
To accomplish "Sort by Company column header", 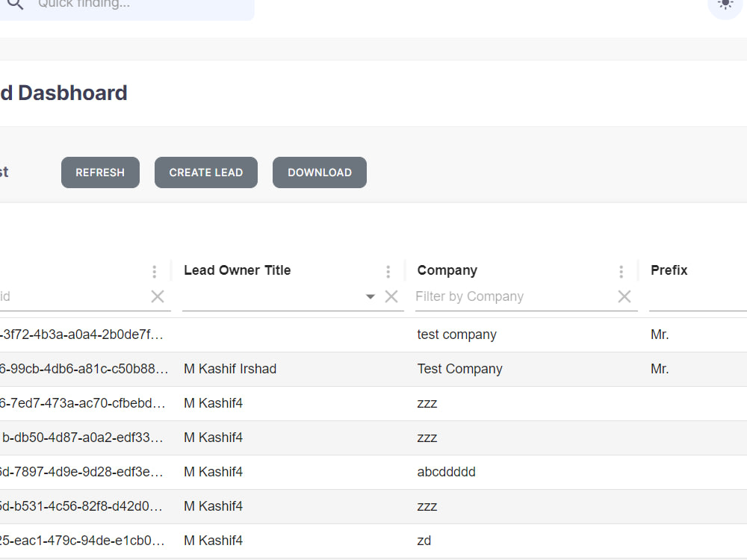I will tap(447, 270).
